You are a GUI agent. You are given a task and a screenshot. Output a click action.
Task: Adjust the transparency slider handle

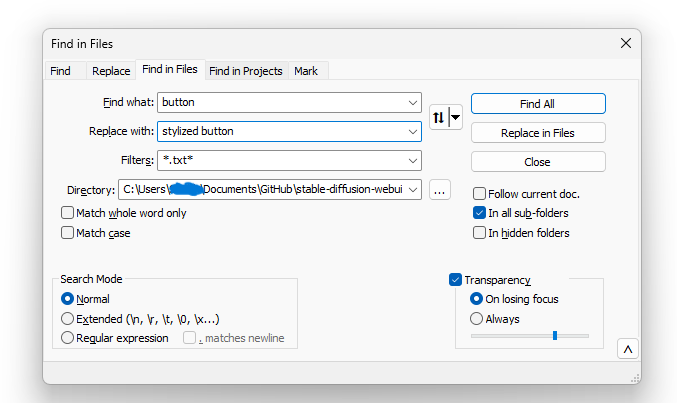[x=555, y=336]
